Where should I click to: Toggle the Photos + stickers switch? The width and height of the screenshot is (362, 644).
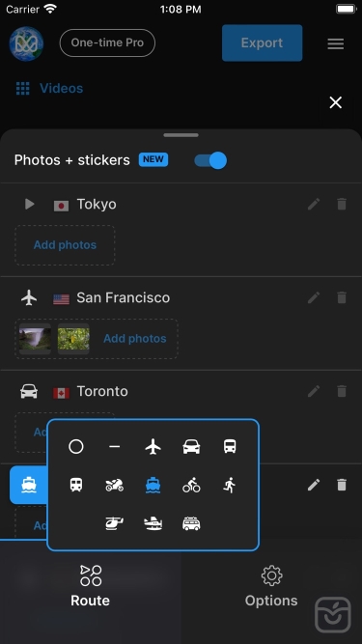[210, 160]
